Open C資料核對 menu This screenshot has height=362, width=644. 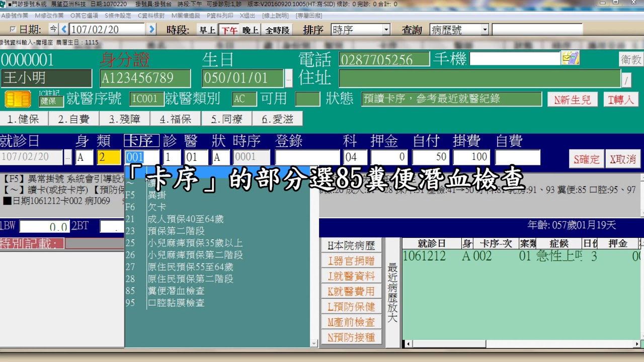(x=151, y=16)
